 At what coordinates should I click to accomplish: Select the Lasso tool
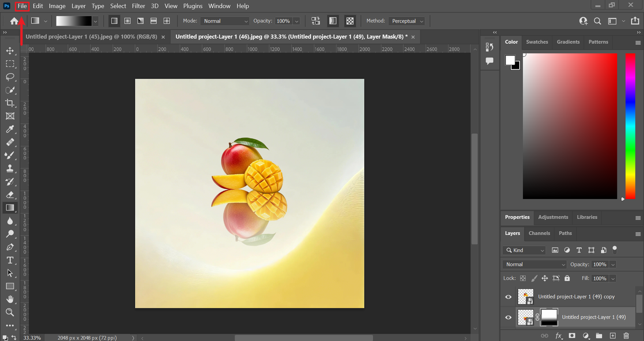click(x=10, y=77)
